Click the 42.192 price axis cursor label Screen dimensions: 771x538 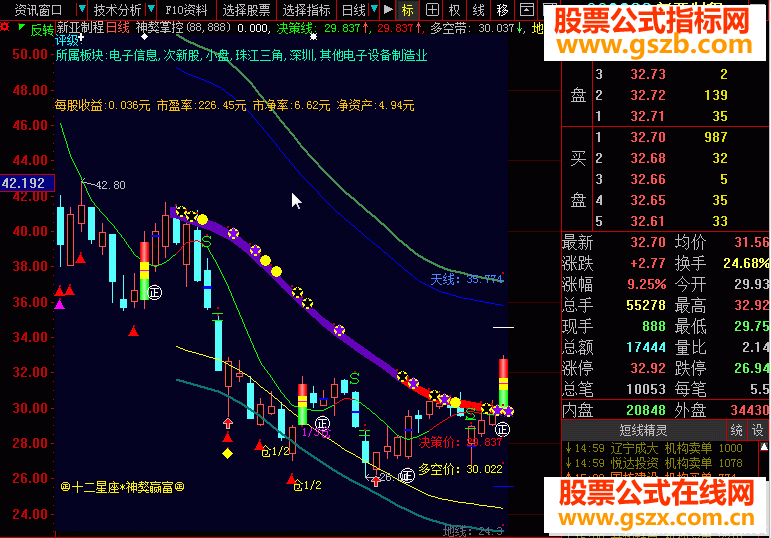click(27, 183)
